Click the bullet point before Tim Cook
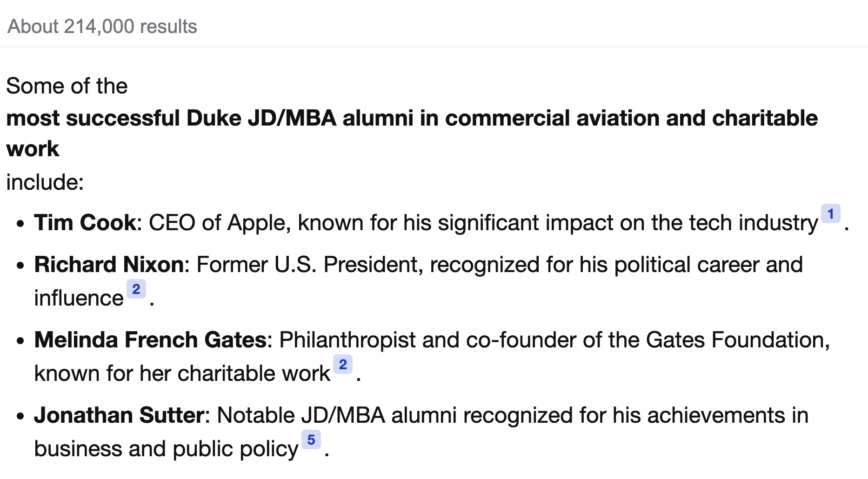868x479 pixels. (x=20, y=224)
